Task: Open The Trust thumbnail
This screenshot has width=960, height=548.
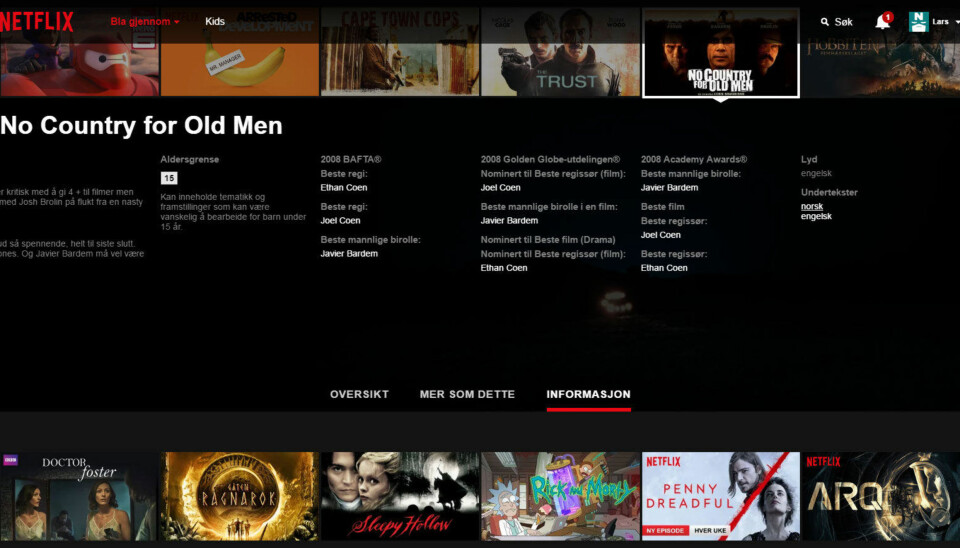Action: (x=560, y=52)
